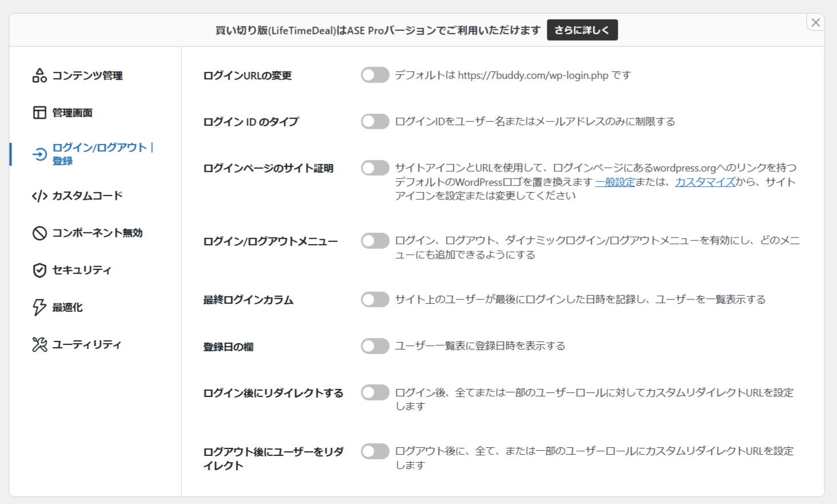Viewport: 837px width, 504px height.
Task: Open コンテンツ管理 shapes icon in sidebar
Action: pos(40,76)
